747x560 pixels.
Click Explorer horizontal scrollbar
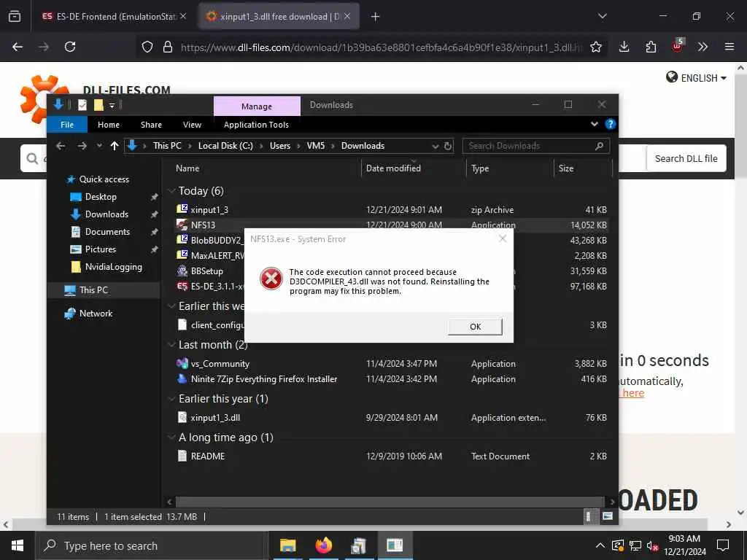click(390, 502)
